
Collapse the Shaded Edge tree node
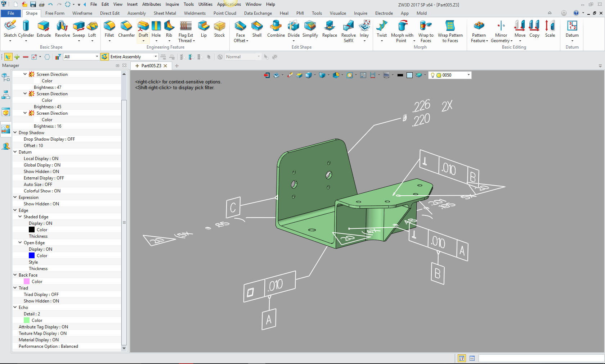pyautogui.click(x=20, y=217)
